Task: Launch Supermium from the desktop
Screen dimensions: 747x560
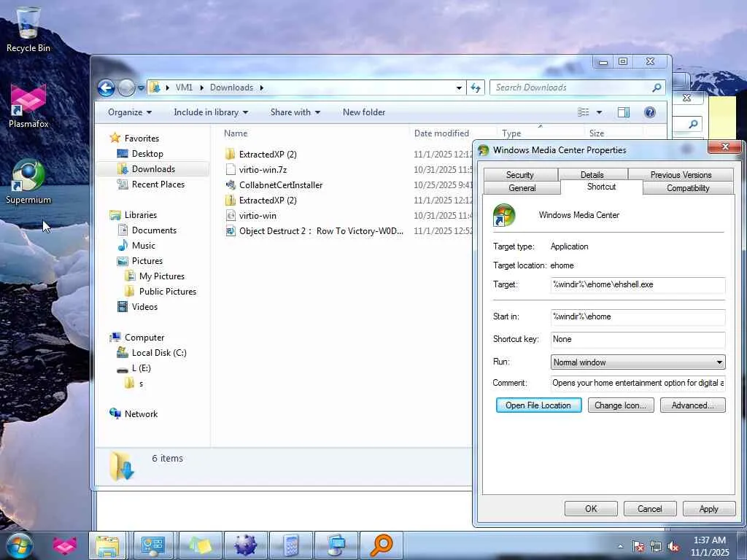Action: tap(28, 182)
